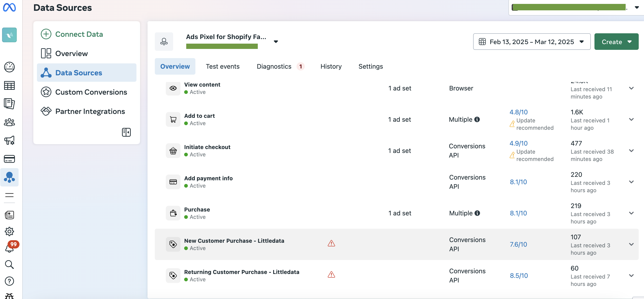The image size is (644, 299).
Task: Open the Ads Pixel dataset dropdown arrow
Action: pyautogui.click(x=276, y=42)
